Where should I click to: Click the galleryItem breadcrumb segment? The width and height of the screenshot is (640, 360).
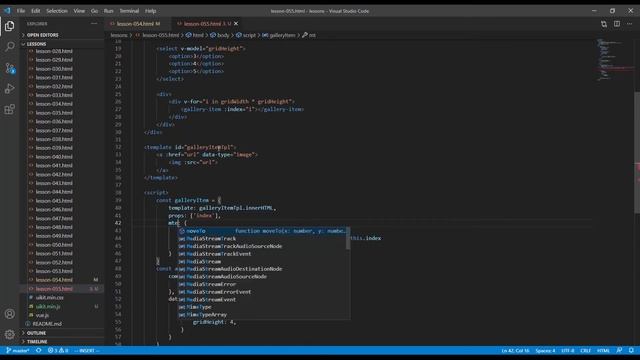(279, 36)
